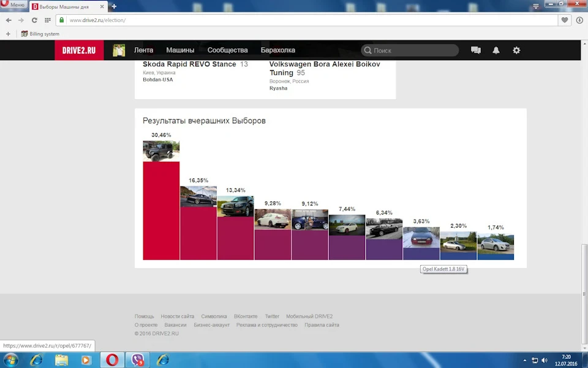588x368 pixels.
Task: Add page to bookmarks with heart icon
Action: [564, 20]
